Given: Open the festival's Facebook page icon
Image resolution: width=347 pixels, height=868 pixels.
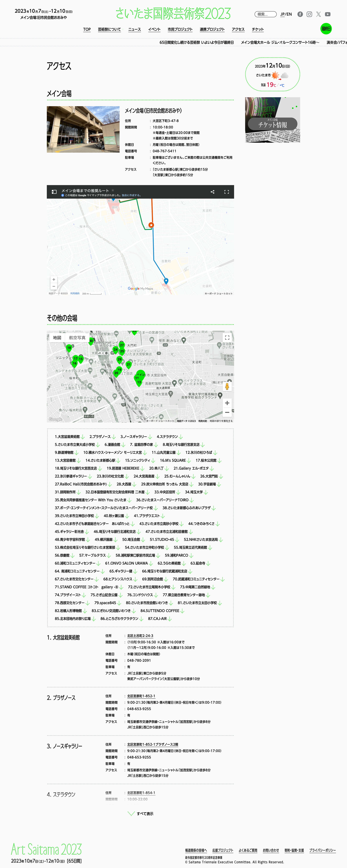Looking at the screenshot, I should click(300, 14).
